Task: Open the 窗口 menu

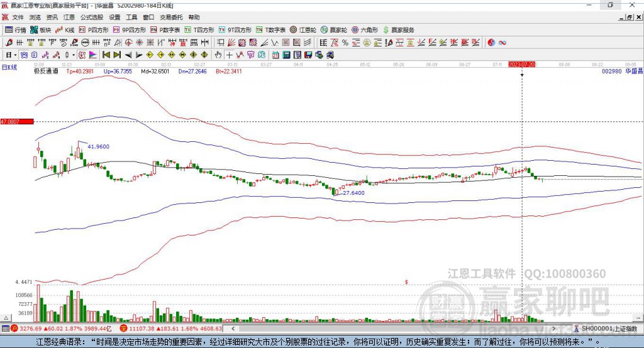Action: (x=148, y=17)
